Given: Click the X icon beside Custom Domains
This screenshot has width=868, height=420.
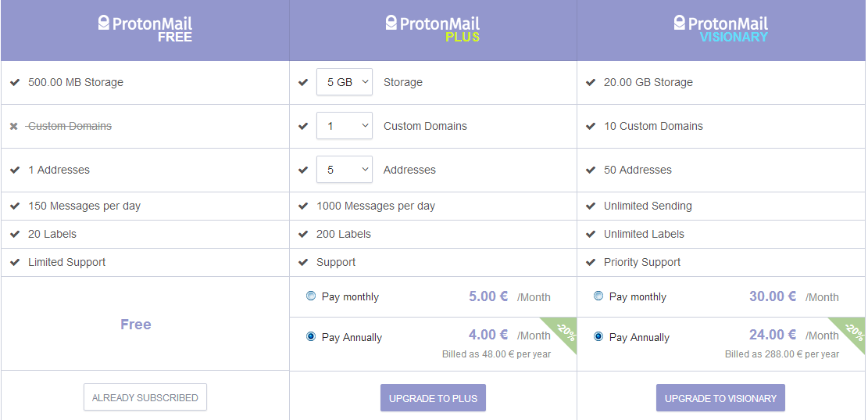Looking at the screenshot, I should click(x=14, y=126).
